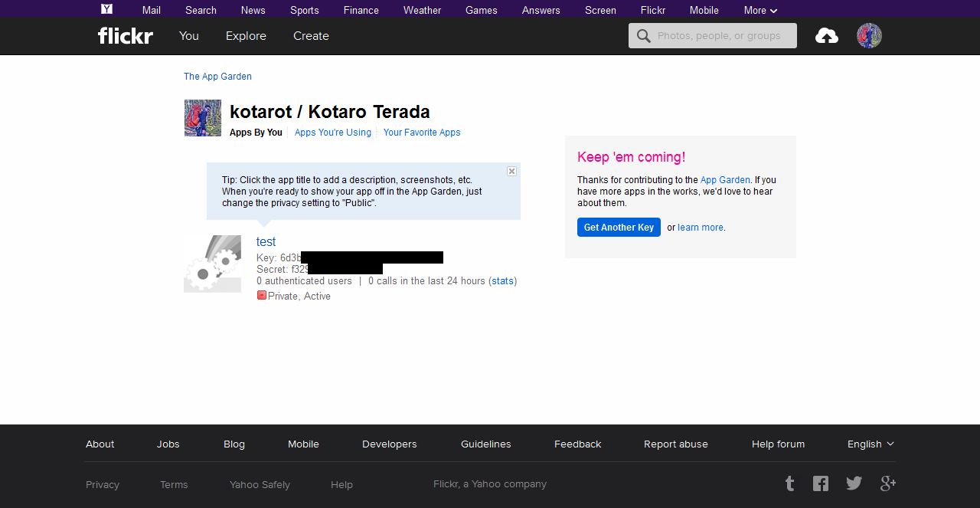The image size is (980, 508).
Task: Click the gears app icon for test
Action: click(x=212, y=264)
